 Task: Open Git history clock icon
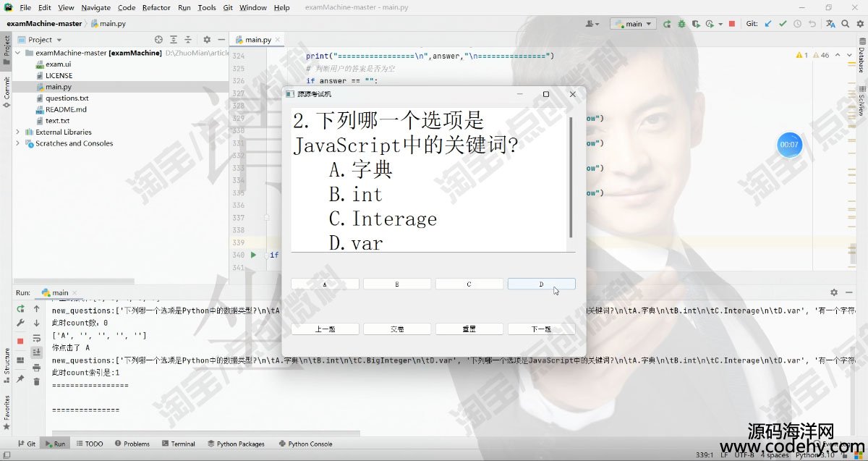(797, 24)
